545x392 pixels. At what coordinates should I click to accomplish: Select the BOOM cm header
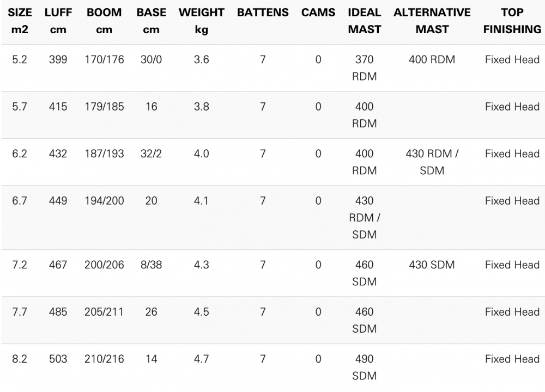tap(104, 21)
